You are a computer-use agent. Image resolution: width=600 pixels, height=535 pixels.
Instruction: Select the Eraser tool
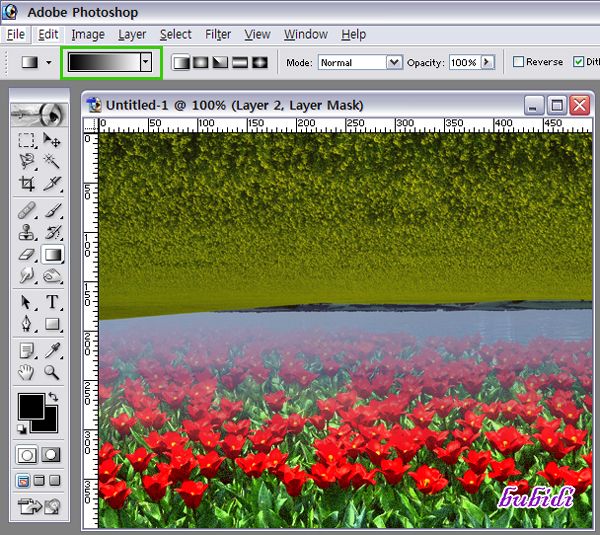[x=26, y=254]
